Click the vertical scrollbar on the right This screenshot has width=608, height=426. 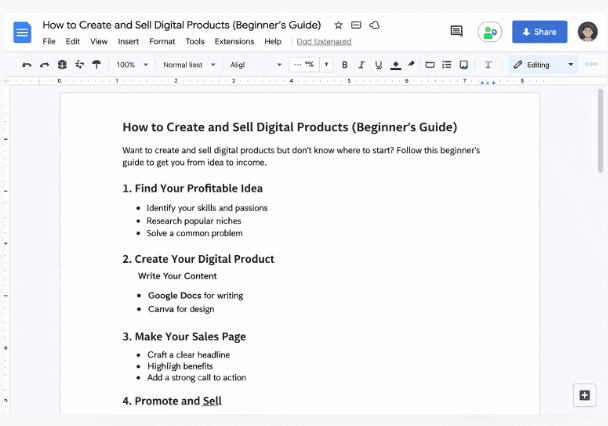(x=601, y=130)
